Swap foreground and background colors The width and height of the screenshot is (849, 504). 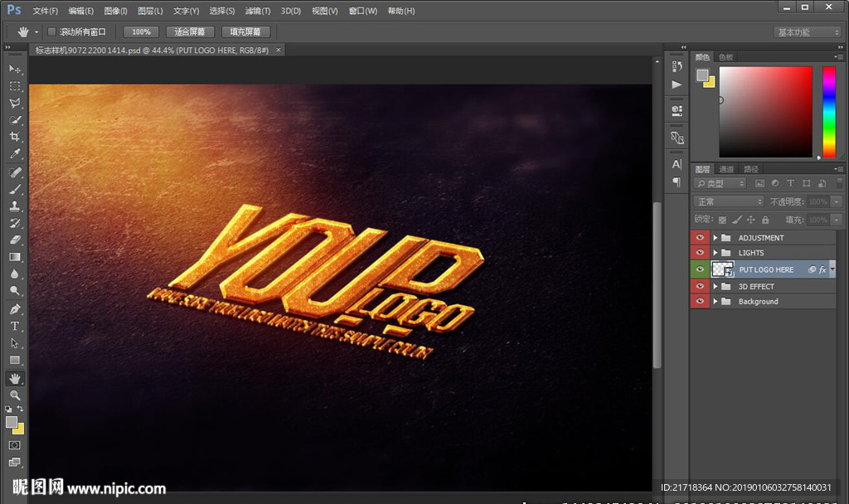point(20,409)
